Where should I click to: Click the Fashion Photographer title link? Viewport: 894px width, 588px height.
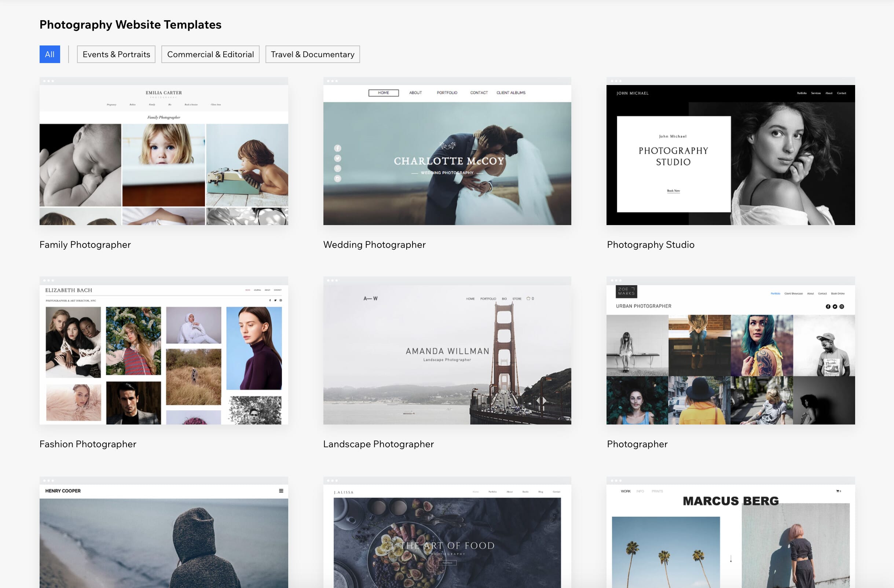pos(88,444)
